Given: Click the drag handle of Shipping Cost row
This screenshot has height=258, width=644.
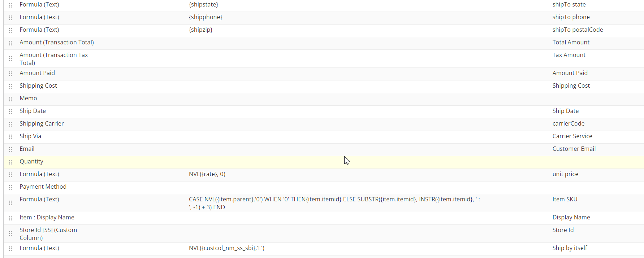Looking at the screenshot, I should (x=10, y=86).
